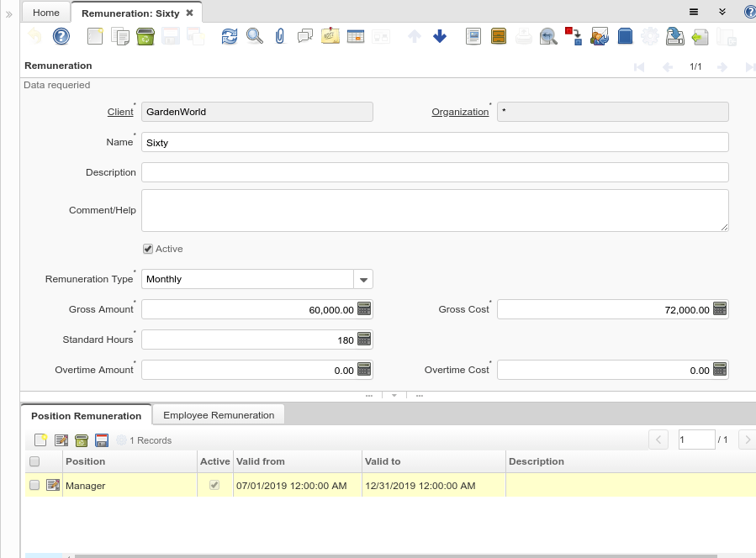The height and width of the screenshot is (558, 756).
Task: Toggle the Active checkbox
Action: (x=148, y=249)
